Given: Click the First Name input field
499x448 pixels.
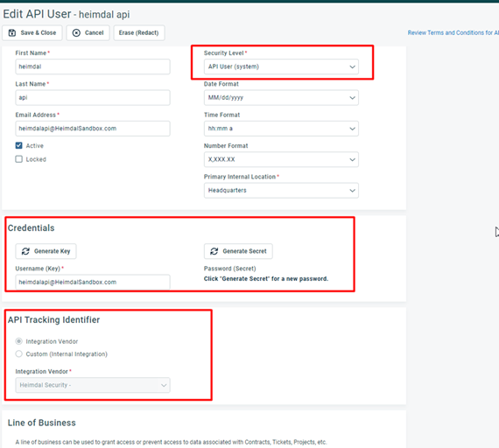Looking at the screenshot, I should [93, 66].
